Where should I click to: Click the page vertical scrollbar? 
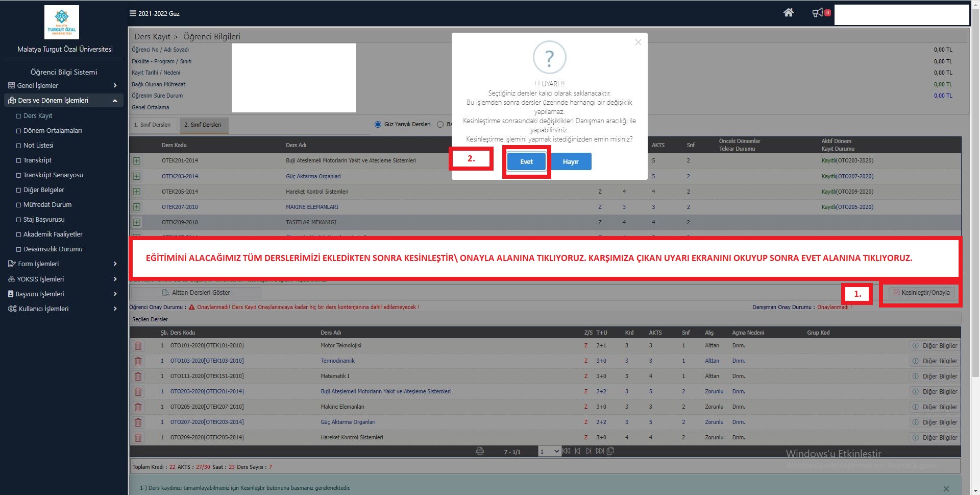[x=975, y=204]
